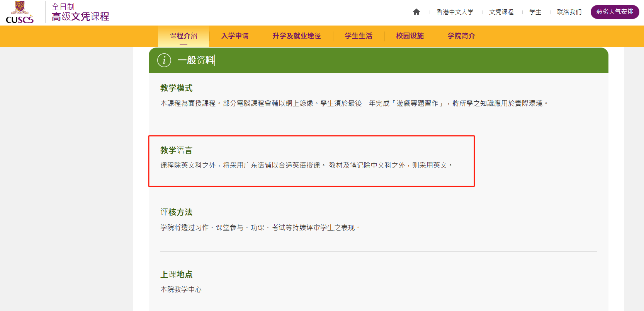Click the 教学语言 heading
The height and width of the screenshot is (311, 644).
click(177, 150)
